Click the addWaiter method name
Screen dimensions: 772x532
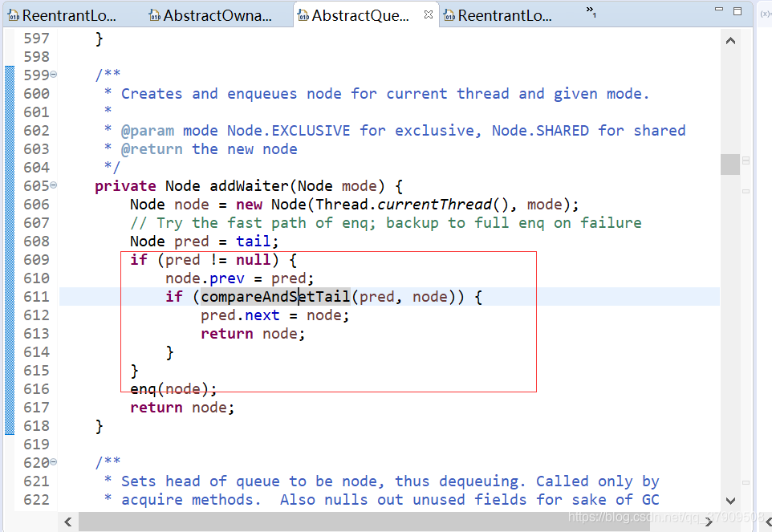pos(249,186)
